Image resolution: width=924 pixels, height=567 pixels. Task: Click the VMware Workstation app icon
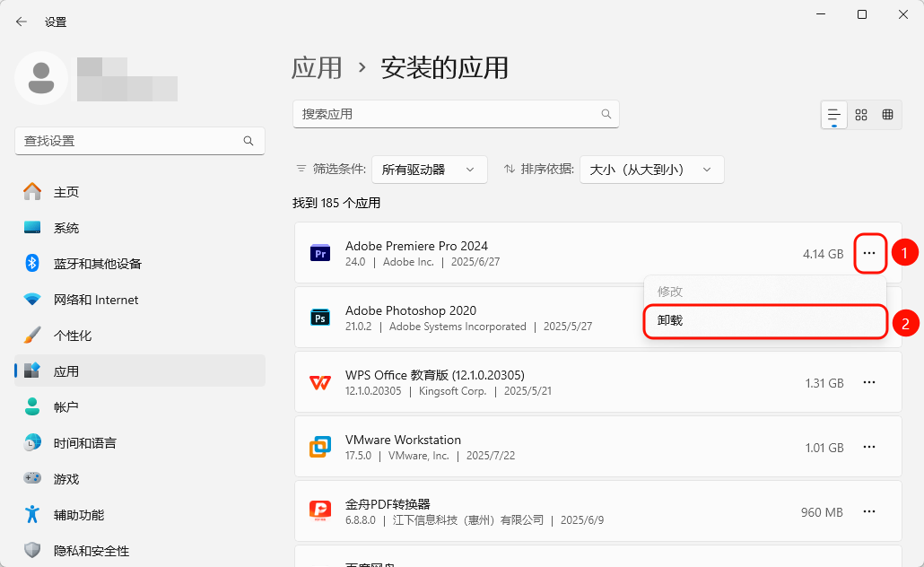tap(320, 447)
